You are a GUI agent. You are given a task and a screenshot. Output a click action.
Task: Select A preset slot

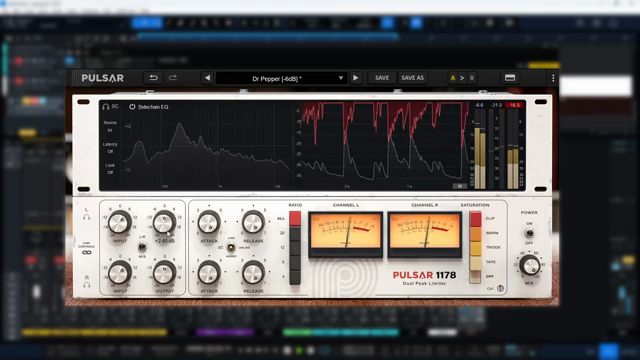tap(453, 78)
